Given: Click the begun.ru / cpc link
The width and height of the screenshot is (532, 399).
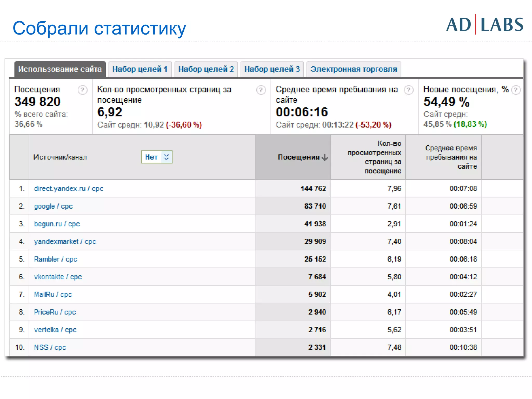Looking at the screenshot, I should [57, 224].
